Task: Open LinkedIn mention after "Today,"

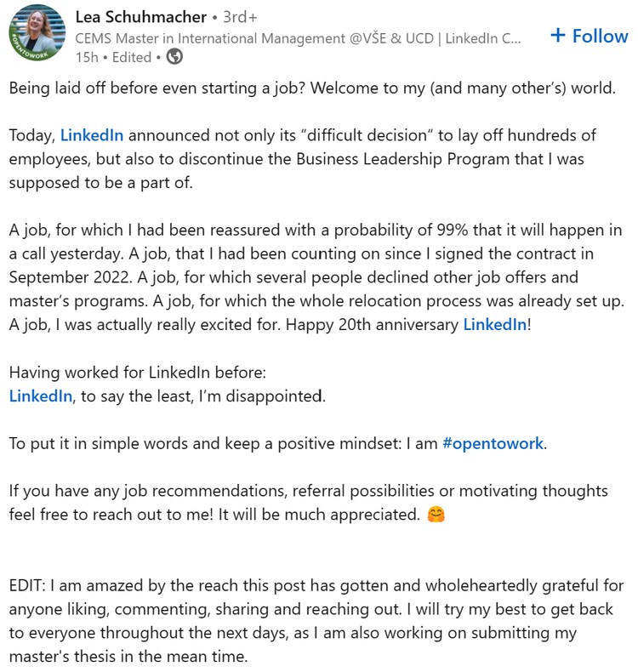Action: 92,135
